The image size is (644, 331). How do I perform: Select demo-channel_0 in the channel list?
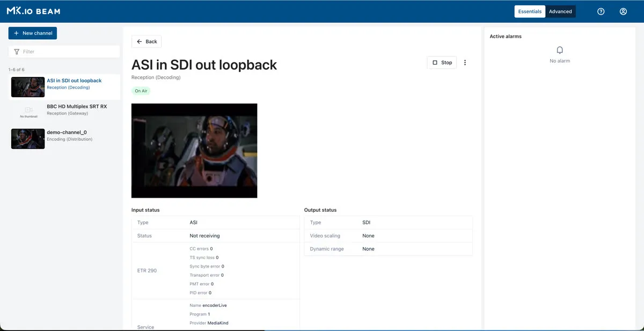[64, 138]
